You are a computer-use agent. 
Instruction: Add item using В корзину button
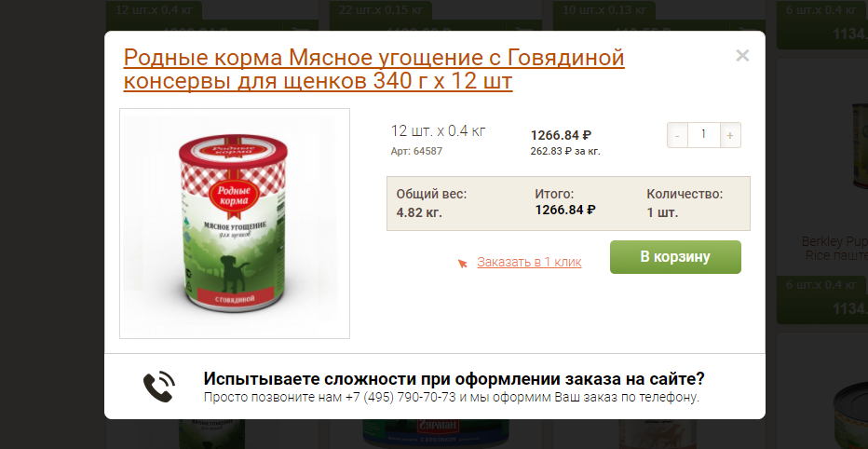[x=675, y=257]
